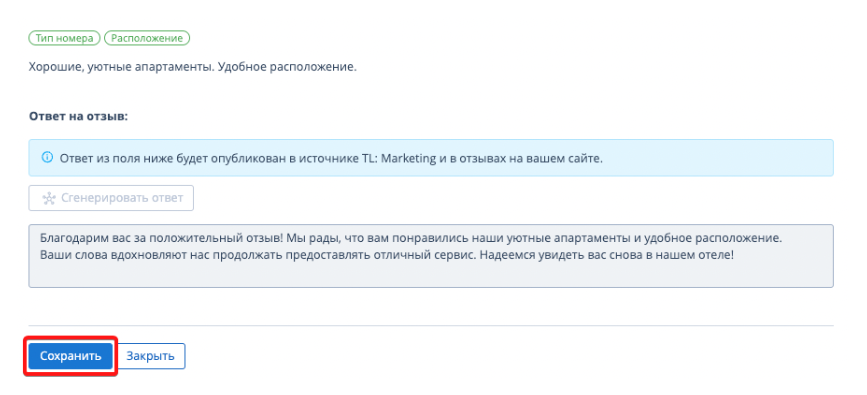Click the divider line above Сохранить
867x395 pixels.
tap(431, 325)
